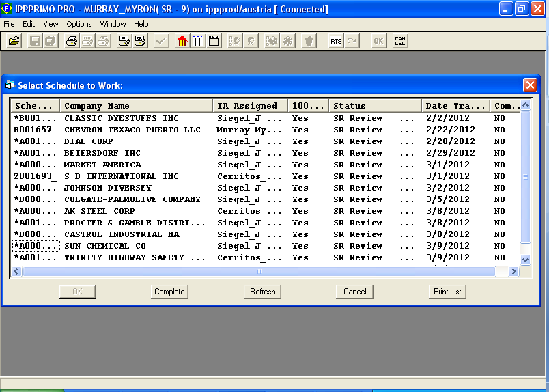Click the Sche... column header
Screen dimensions: 549x392
tap(36, 106)
